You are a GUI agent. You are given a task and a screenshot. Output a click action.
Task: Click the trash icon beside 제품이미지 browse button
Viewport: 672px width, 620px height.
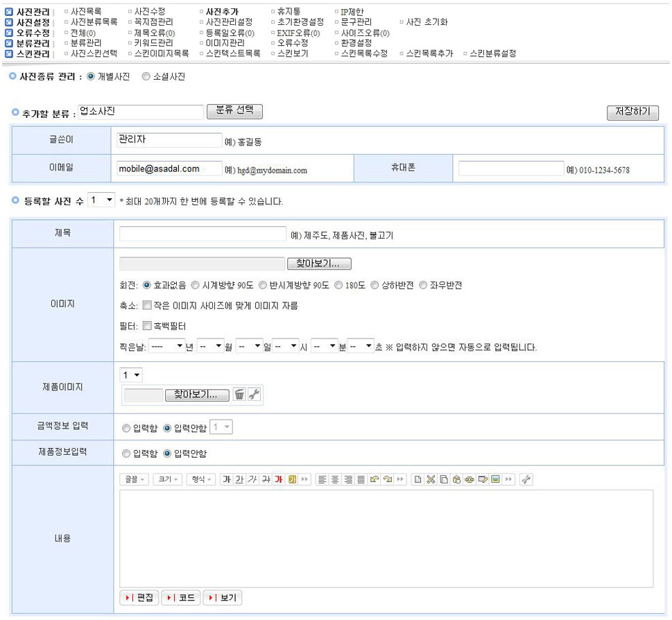239,395
